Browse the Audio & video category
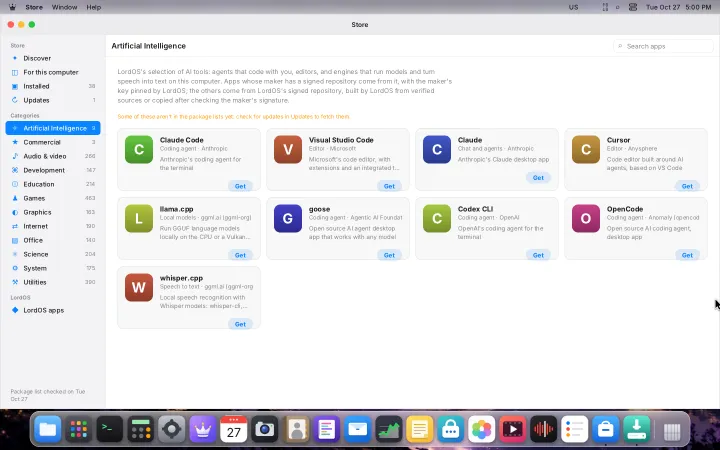The width and height of the screenshot is (720, 450). (53, 156)
